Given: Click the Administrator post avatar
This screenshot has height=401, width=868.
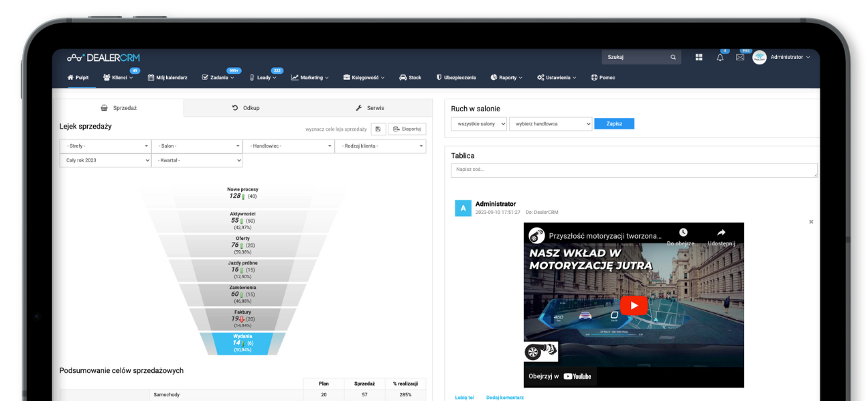Looking at the screenshot, I should [463, 208].
